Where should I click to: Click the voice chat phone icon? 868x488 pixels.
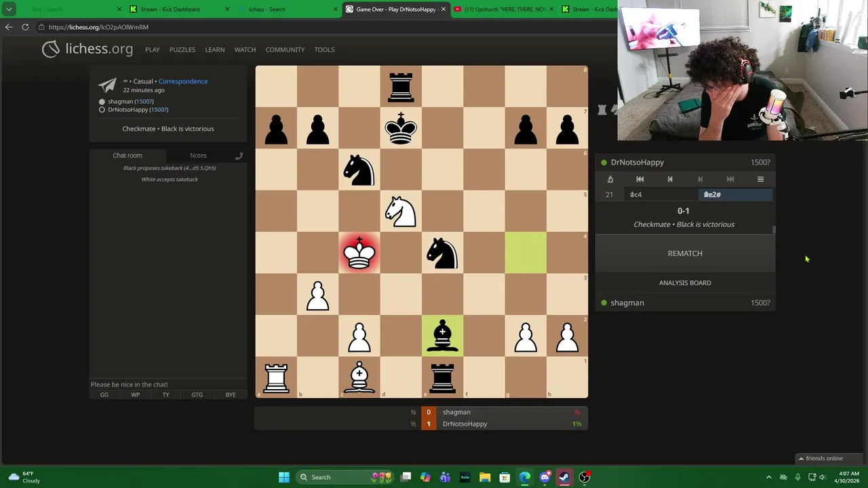tap(239, 156)
